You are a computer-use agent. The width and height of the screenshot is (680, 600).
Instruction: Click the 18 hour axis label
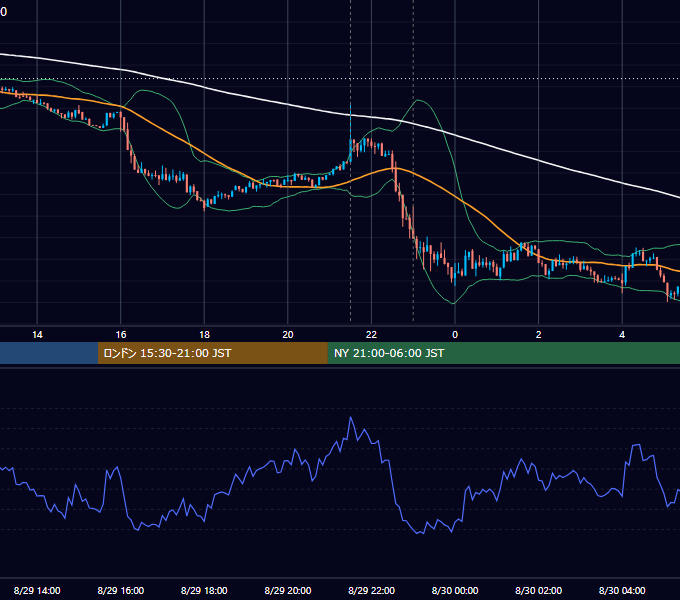point(204,335)
